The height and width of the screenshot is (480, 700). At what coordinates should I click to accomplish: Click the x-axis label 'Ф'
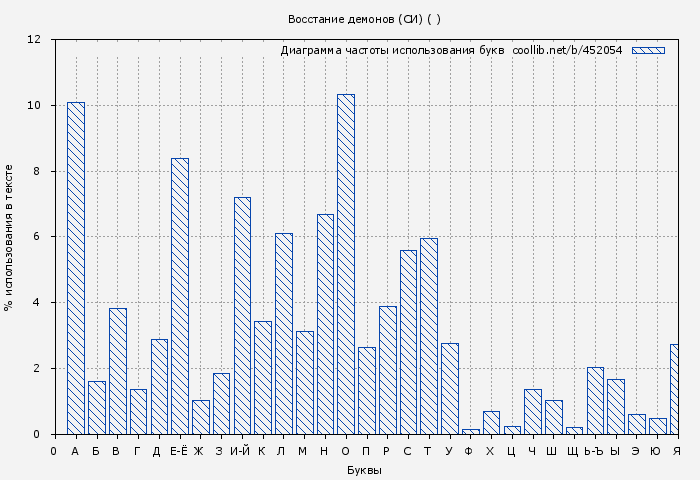click(x=469, y=451)
